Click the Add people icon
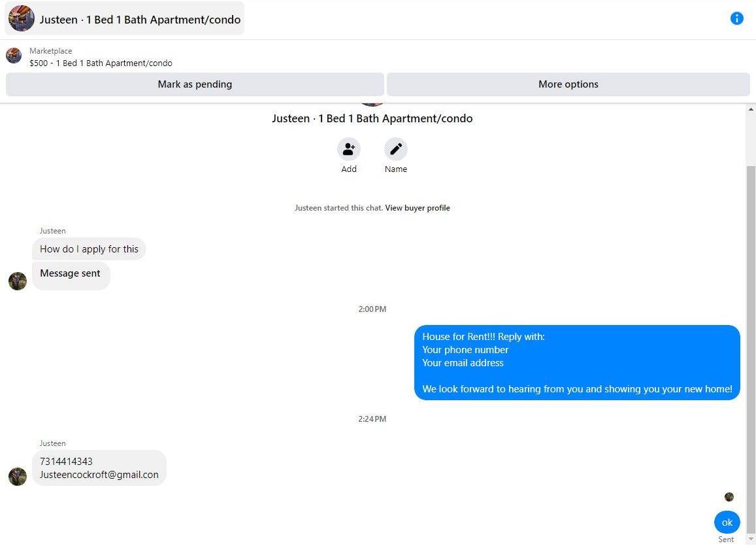Viewport: 756px width, 548px height. tap(348, 149)
